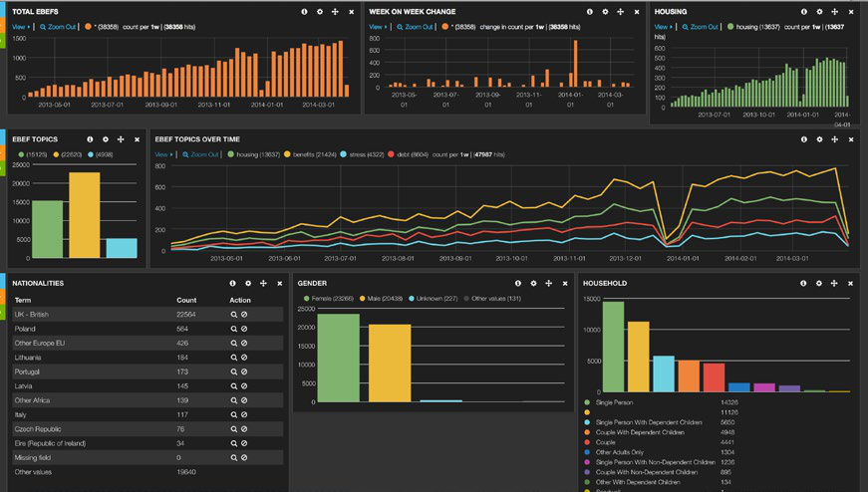Screen dimensions: 868x492
Task: Open info icon on Housing panel
Action: tap(804, 12)
